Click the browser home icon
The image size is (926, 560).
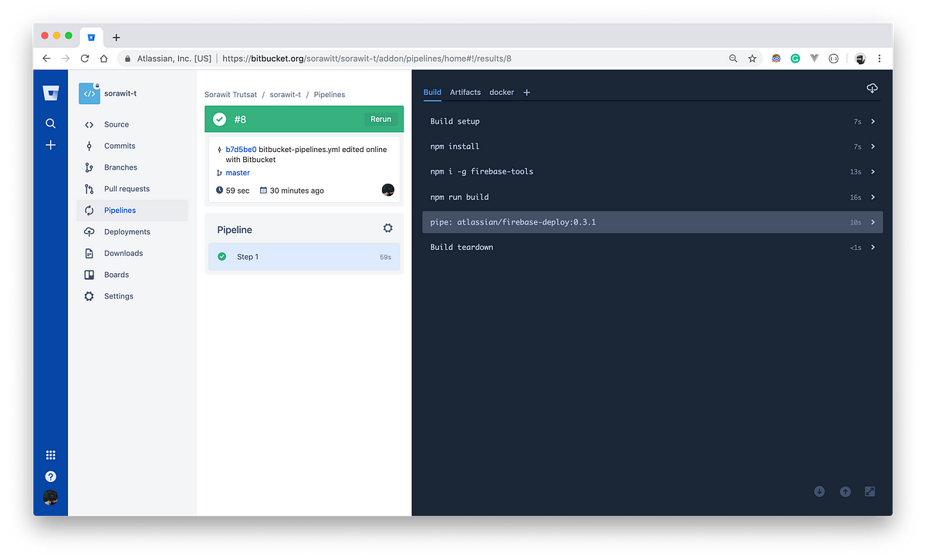(104, 59)
